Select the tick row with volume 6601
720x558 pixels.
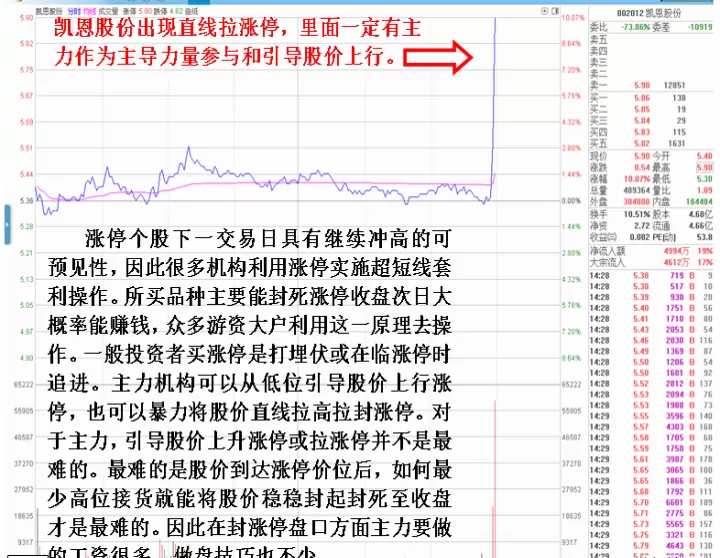pyautogui.click(x=651, y=502)
